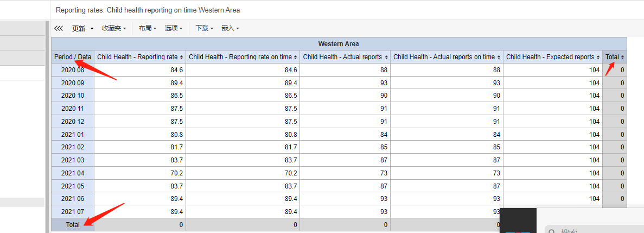This screenshot has width=644, height=233.
Task: Click the Period / Data header cell
Action: (73, 57)
